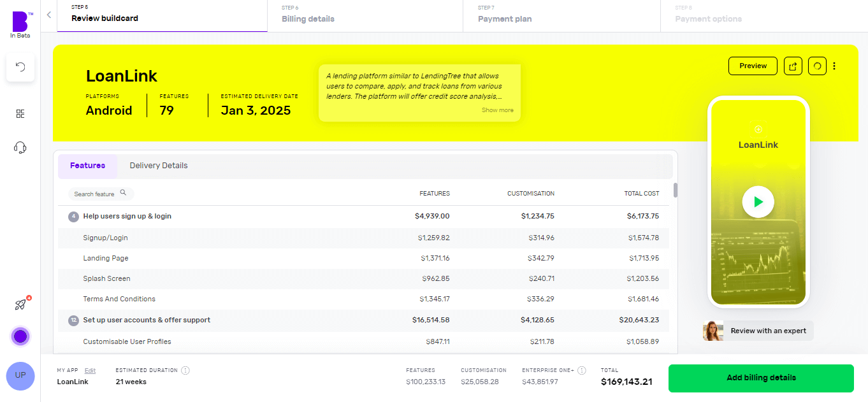Click the $342.79 Landing Page customisation cost
This screenshot has width=868, height=402.
coord(541,258)
